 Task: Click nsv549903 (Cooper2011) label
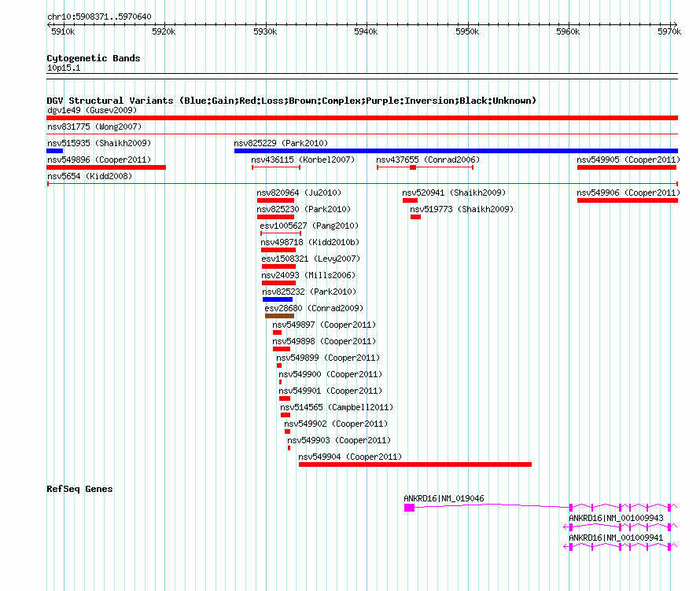pos(339,440)
